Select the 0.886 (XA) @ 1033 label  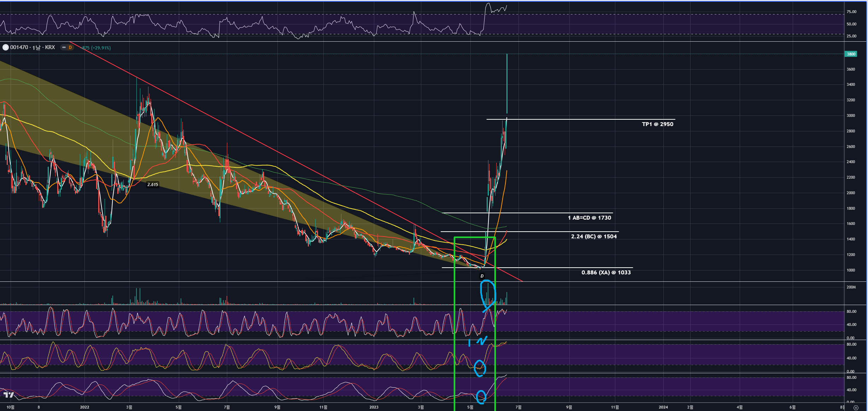[x=606, y=273]
